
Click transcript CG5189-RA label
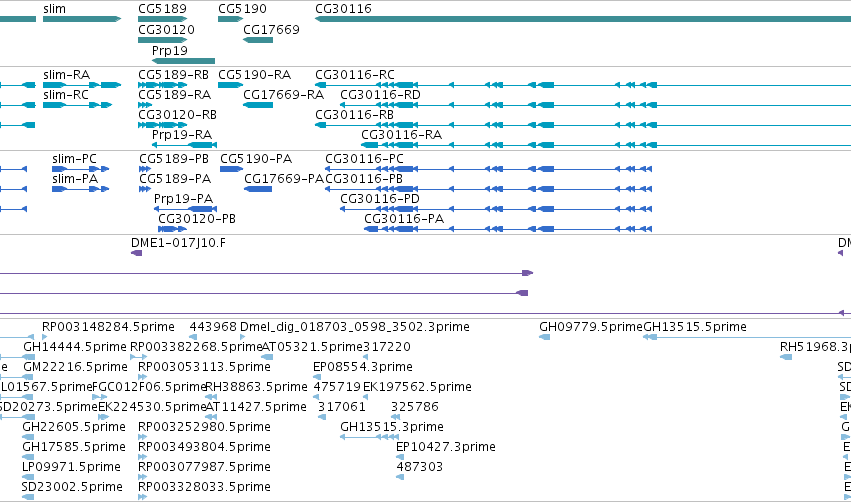coord(174,94)
